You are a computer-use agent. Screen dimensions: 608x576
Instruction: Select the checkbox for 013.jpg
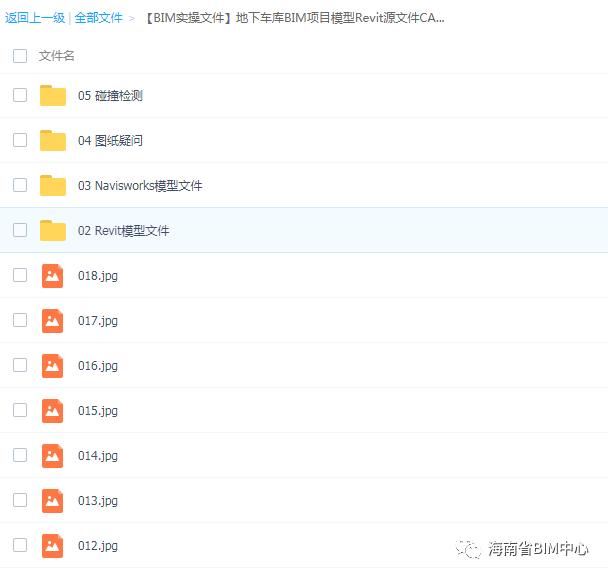coord(20,500)
